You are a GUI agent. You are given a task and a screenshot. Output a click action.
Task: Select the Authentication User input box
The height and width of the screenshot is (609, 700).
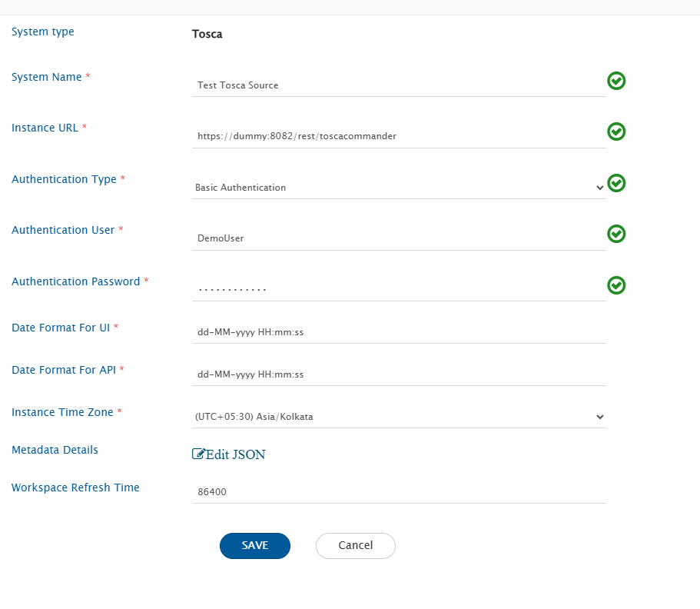[398, 238]
